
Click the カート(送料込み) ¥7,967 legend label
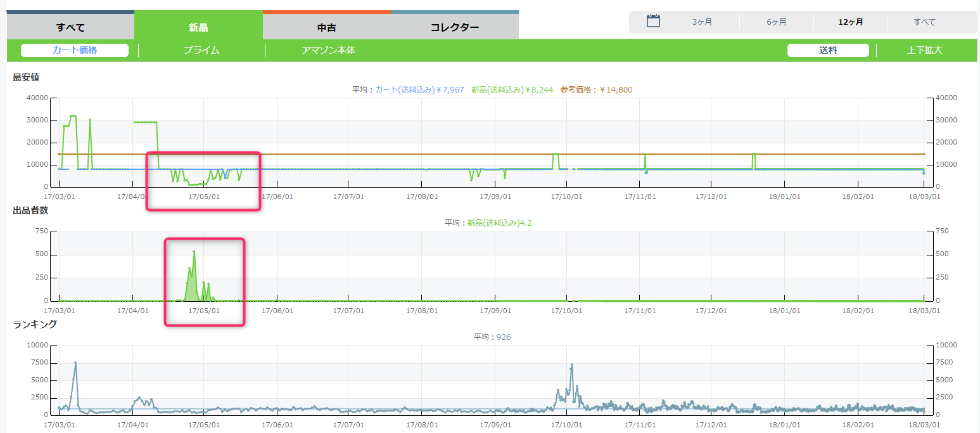[420, 90]
